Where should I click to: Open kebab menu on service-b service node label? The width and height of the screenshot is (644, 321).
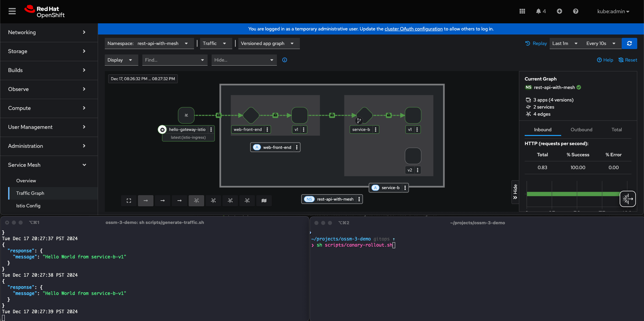[x=376, y=130]
